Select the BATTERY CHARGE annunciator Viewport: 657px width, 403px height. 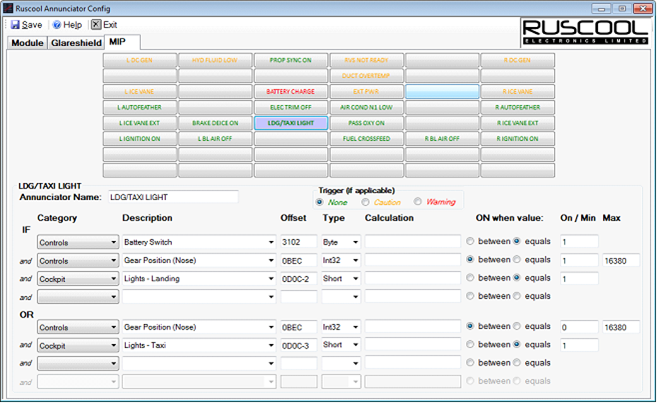pos(291,92)
